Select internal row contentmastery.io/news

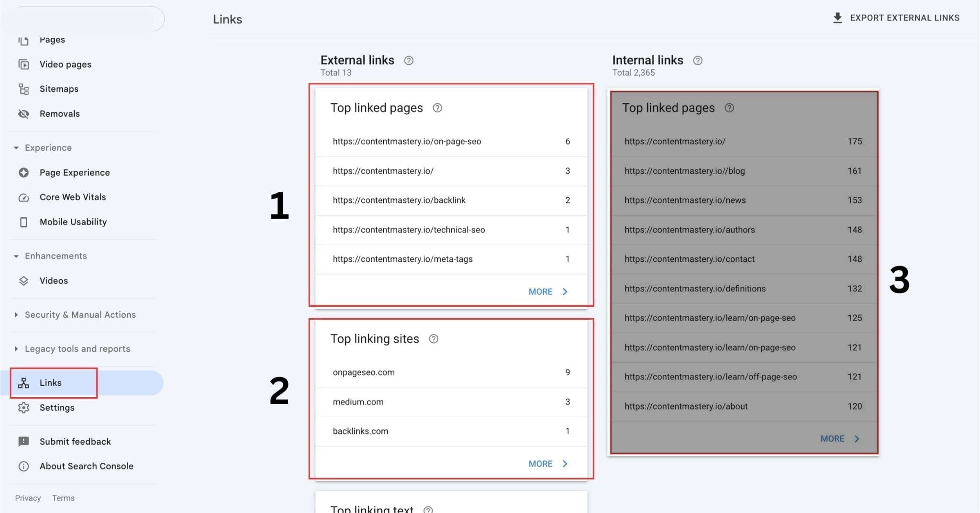[744, 201]
